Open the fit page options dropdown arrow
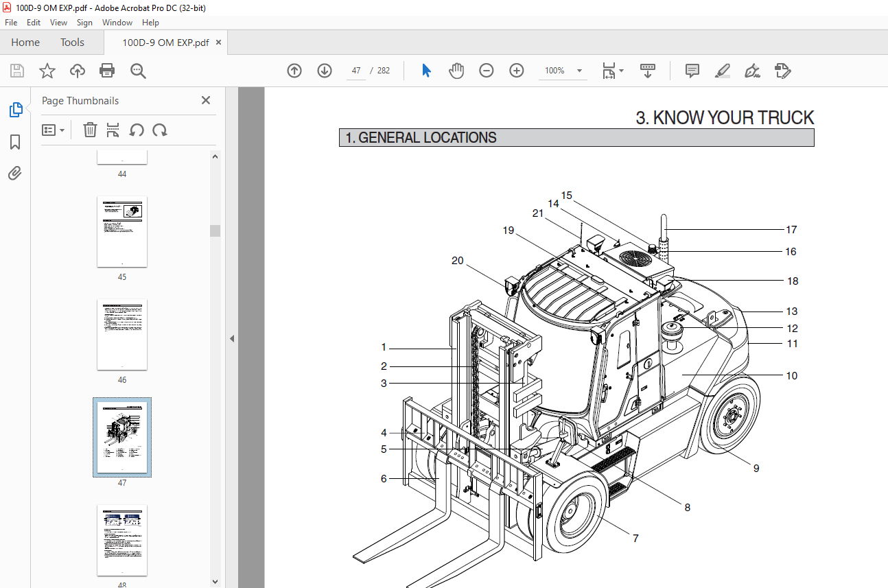The width and height of the screenshot is (888, 588). 621,71
